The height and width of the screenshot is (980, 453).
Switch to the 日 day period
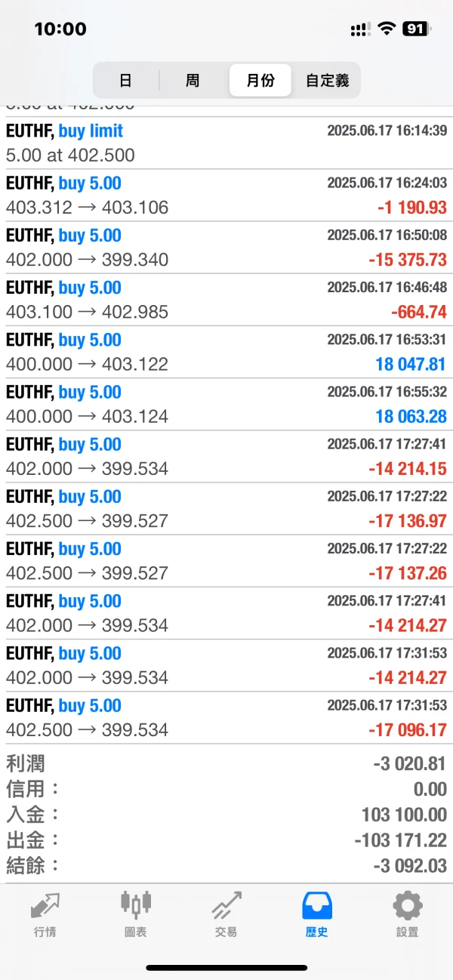126,80
